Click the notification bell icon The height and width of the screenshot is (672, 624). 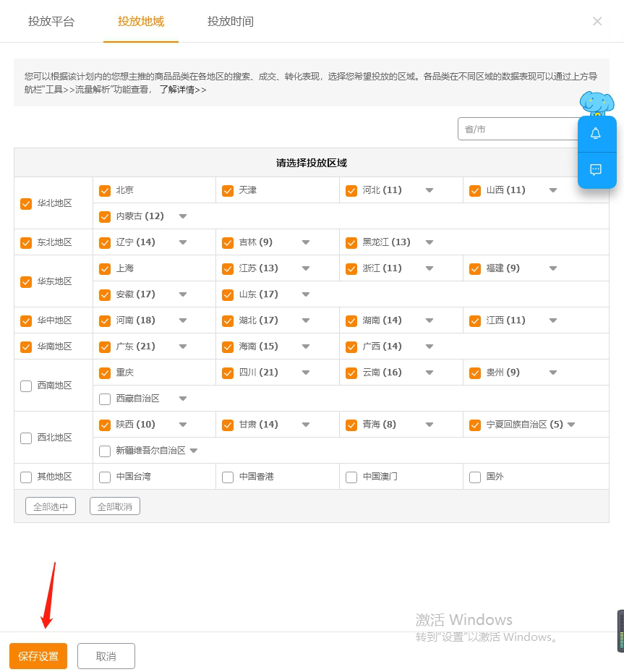point(596,134)
